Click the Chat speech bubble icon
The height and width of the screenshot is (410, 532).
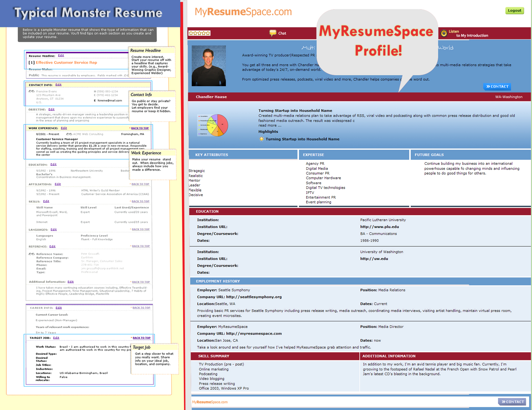[x=273, y=33]
